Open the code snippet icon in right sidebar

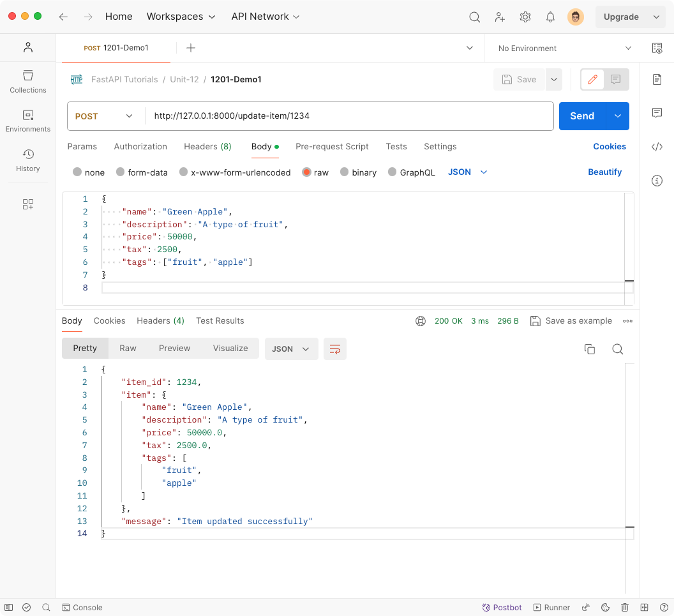(x=657, y=147)
